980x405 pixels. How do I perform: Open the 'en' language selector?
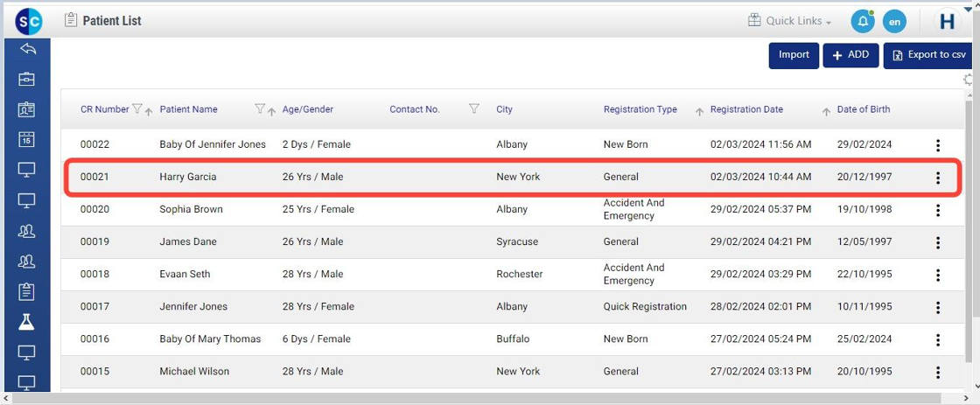coord(894,21)
